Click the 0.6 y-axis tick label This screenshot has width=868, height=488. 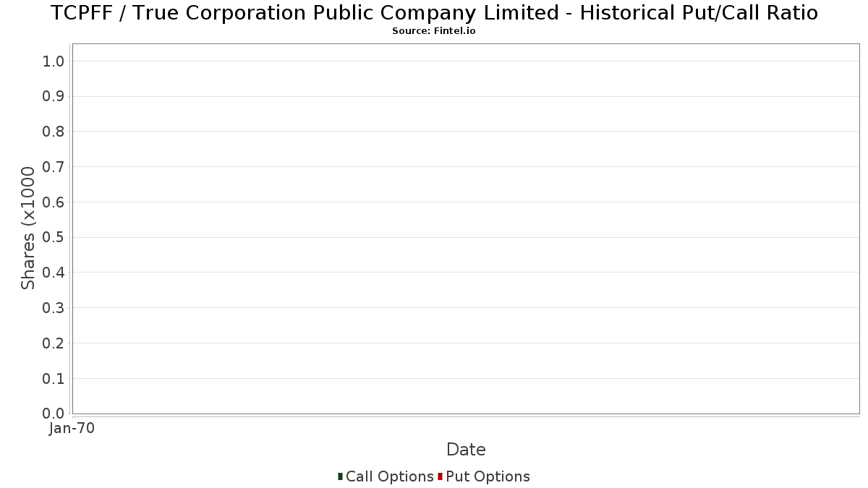54,202
